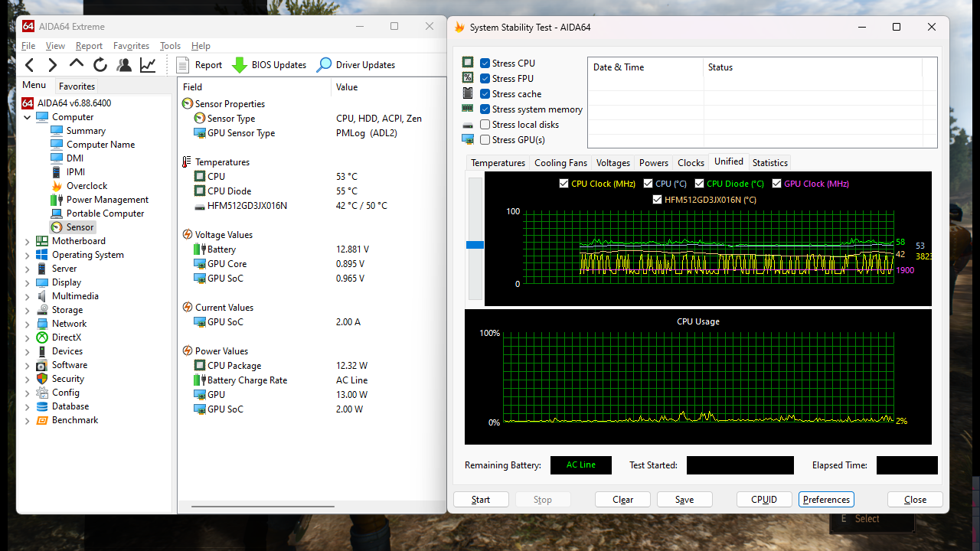Expand the Motherboard tree node
Image resolution: width=980 pixels, height=551 pixels.
28,241
